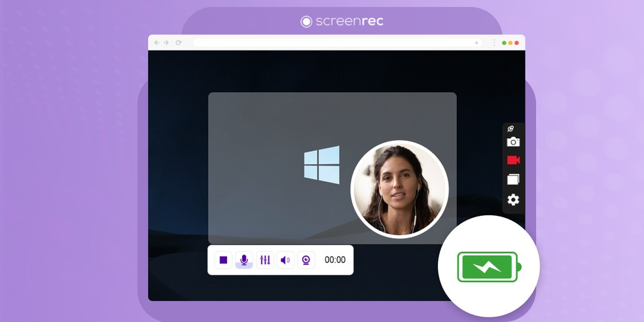Take a screenshot with the camera icon
Viewport: 644px width, 322px height.
coord(513,142)
